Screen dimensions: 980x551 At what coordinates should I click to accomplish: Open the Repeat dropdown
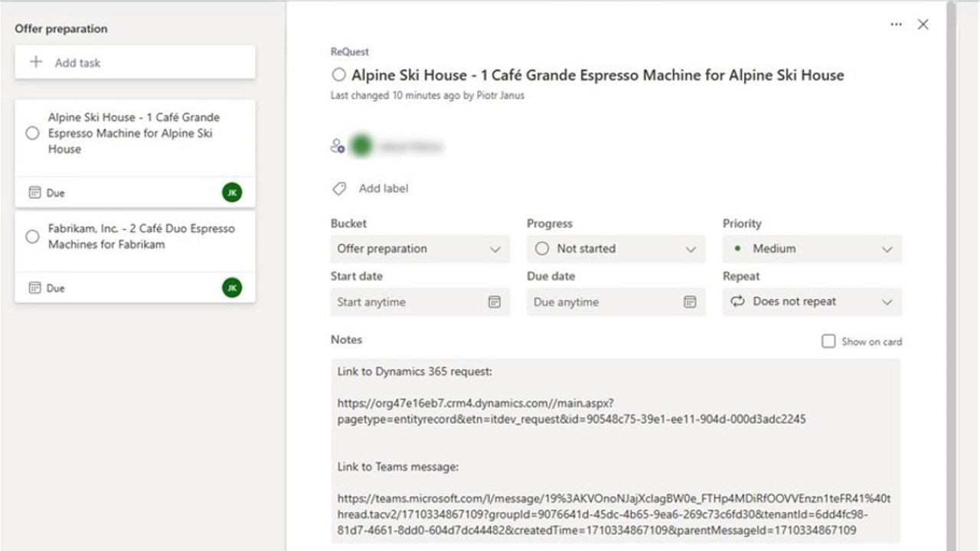point(812,302)
